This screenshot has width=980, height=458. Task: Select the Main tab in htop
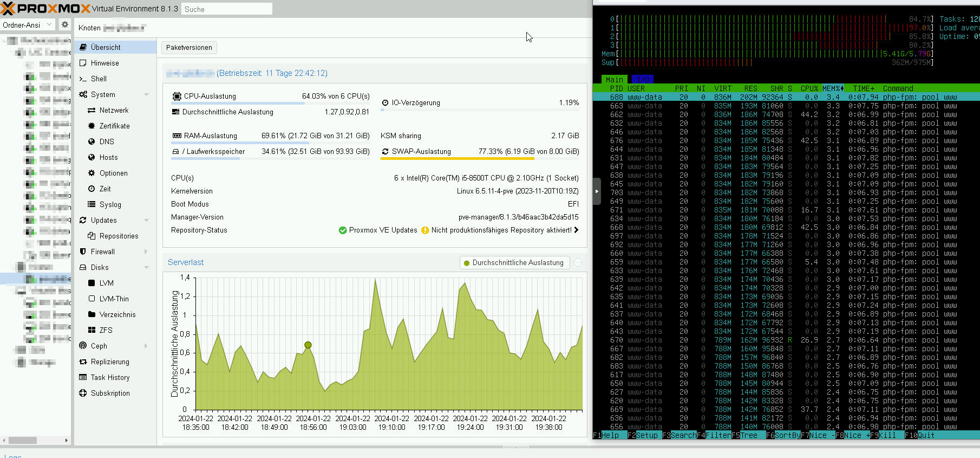point(614,79)
